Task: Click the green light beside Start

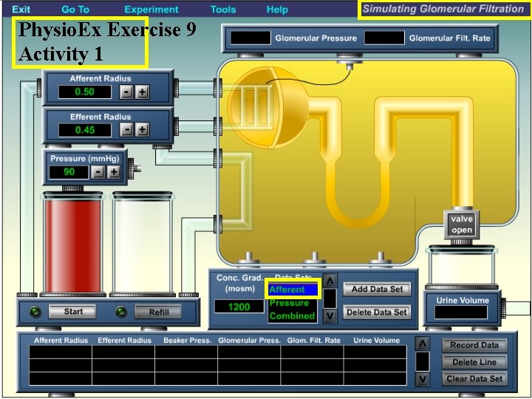Action: [35, 312]
